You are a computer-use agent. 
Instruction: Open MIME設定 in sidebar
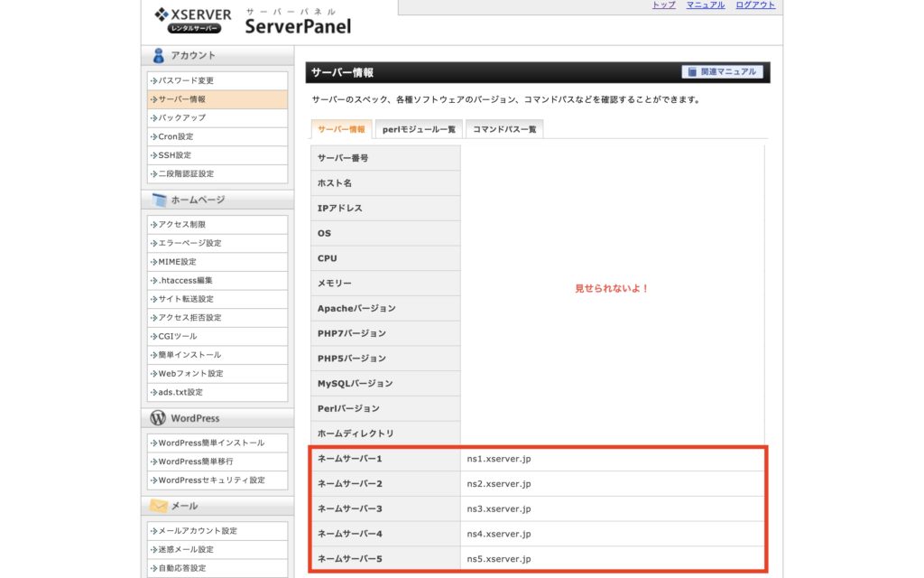(217, 262)
